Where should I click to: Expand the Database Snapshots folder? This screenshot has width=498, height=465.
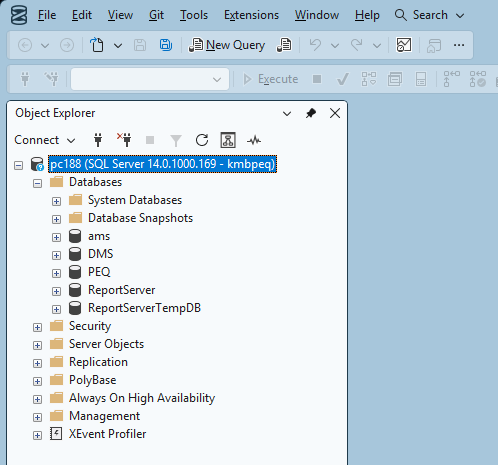point(56,219)
